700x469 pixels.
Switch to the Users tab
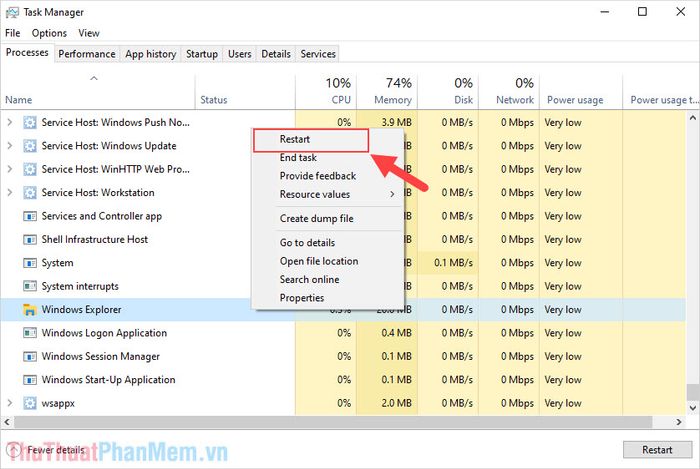[x=240, y=54]
